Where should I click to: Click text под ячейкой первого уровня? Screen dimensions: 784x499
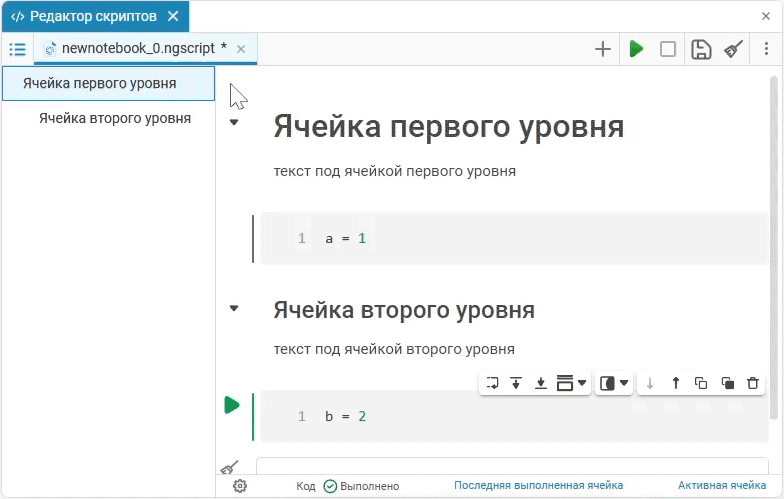(394, 172)
